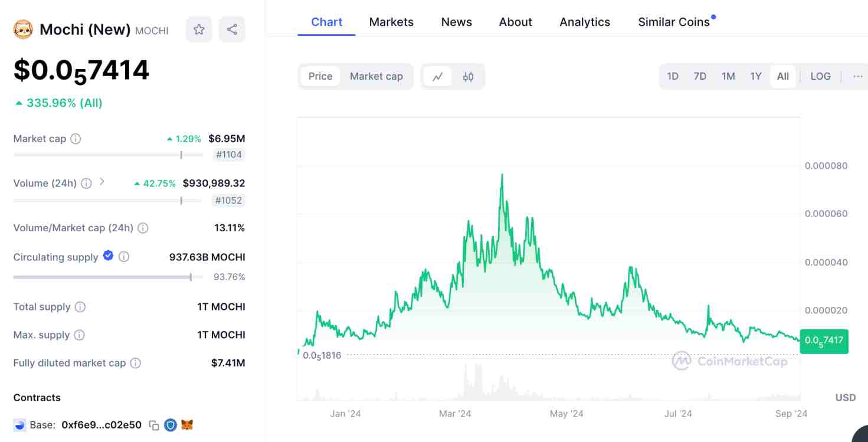Click the Mar '24 axis label
This screenshot has height=442, width=868.
(x=455, y=414)
